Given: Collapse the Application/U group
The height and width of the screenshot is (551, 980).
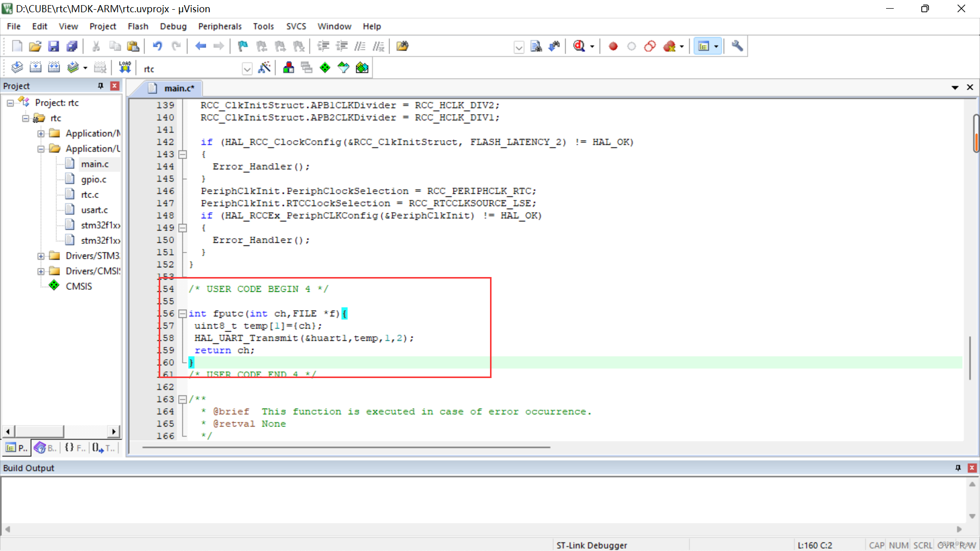Looking at the screenshot, I should click(41, 149).
